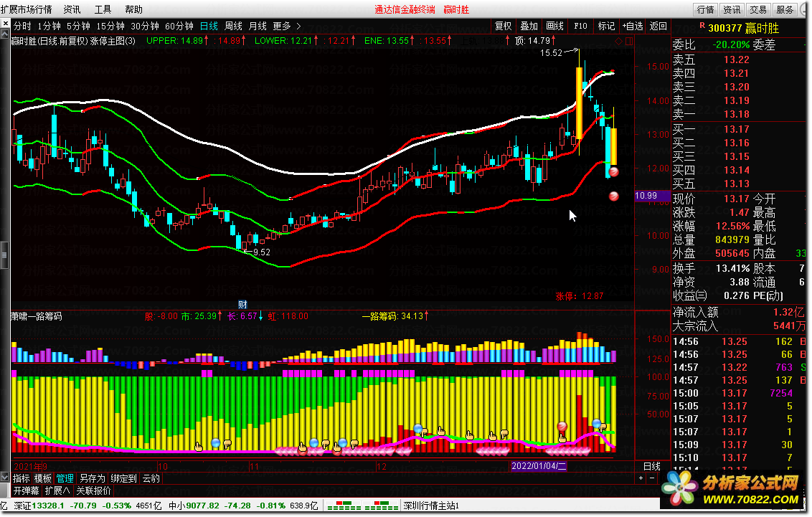Expand the 更多 periods chevron
This screenshot has height=517, width=812.
click(x=298, y=26)
